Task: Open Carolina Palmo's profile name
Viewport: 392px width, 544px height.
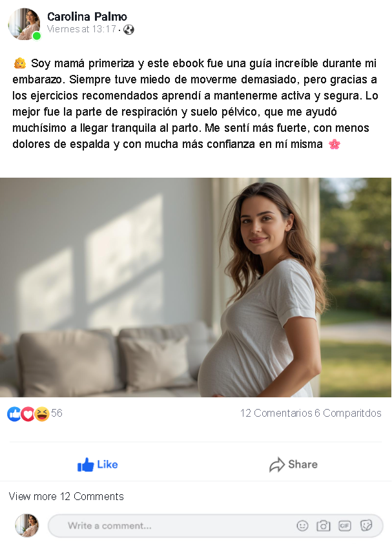Action: [x=87, y=16]
